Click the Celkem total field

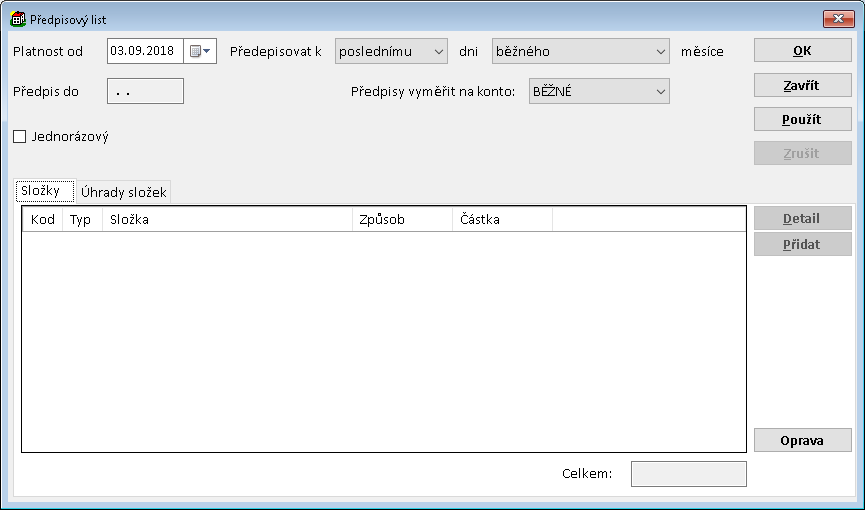(688, 474)
